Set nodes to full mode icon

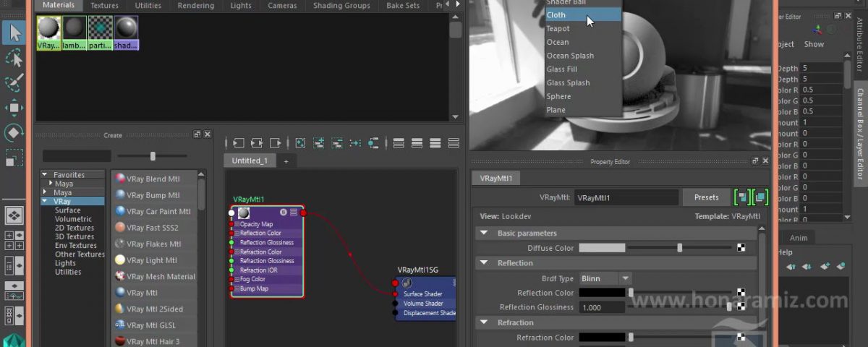tap(435, 143)
